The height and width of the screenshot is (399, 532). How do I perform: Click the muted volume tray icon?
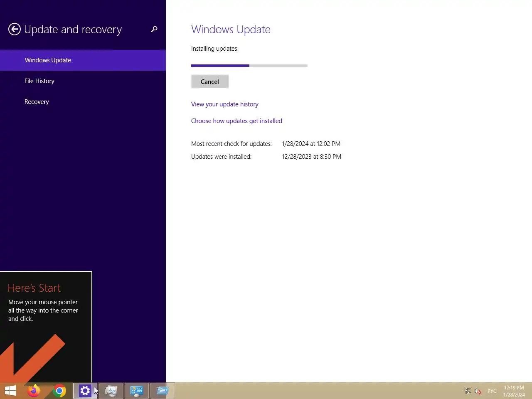point(478,391)
